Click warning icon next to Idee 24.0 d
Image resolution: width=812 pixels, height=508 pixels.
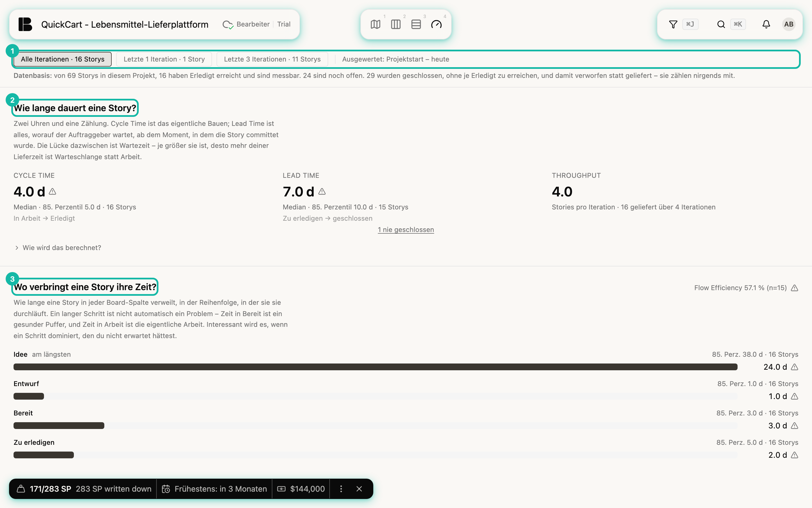click(794, 367)
